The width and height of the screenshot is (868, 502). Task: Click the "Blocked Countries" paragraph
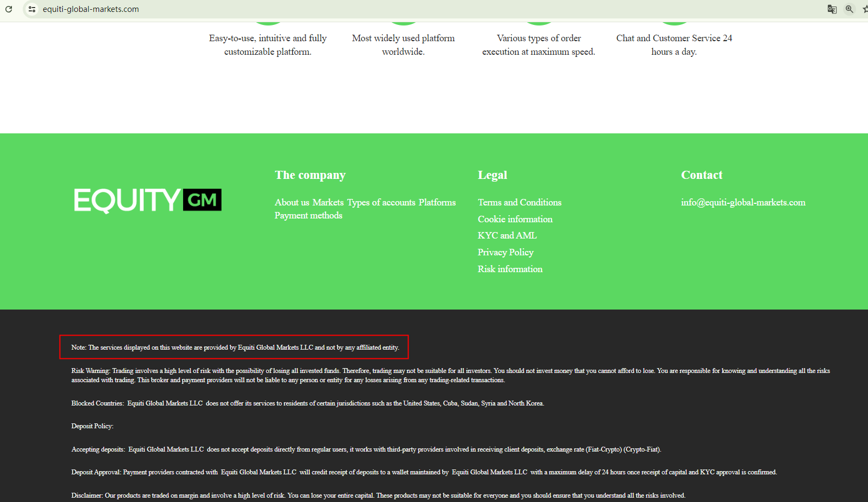tap(307, 403)
